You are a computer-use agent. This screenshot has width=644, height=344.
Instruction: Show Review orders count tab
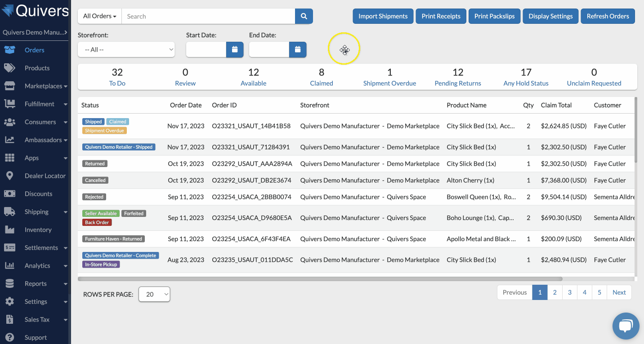(x=185, y=77)
